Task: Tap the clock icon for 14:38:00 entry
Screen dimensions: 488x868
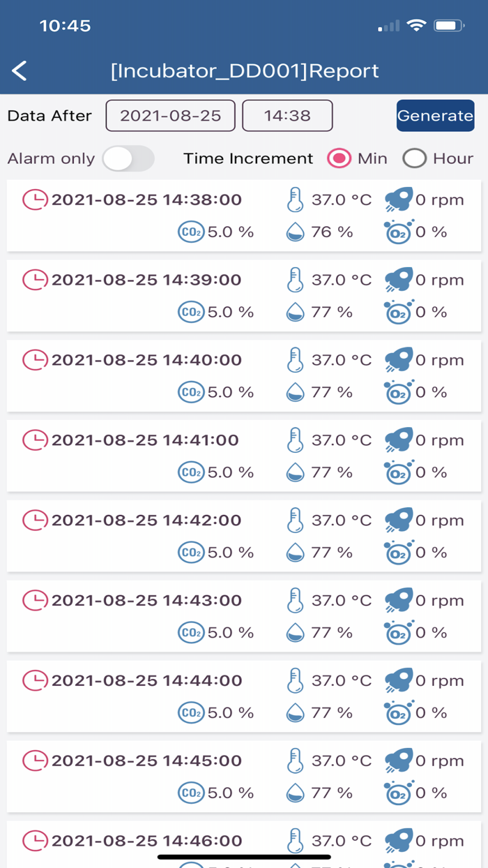Action: pos(35,200)
